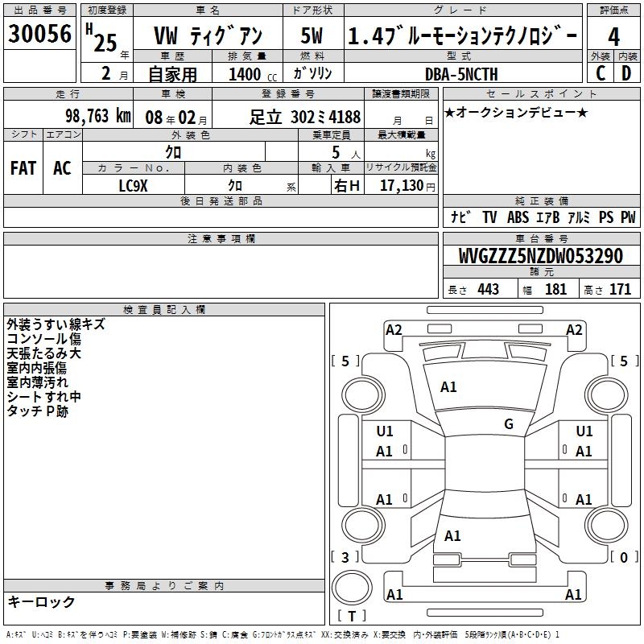Click the PS equipment entry
The width and height of the screenshot is (644, 644).
point(606,217)
